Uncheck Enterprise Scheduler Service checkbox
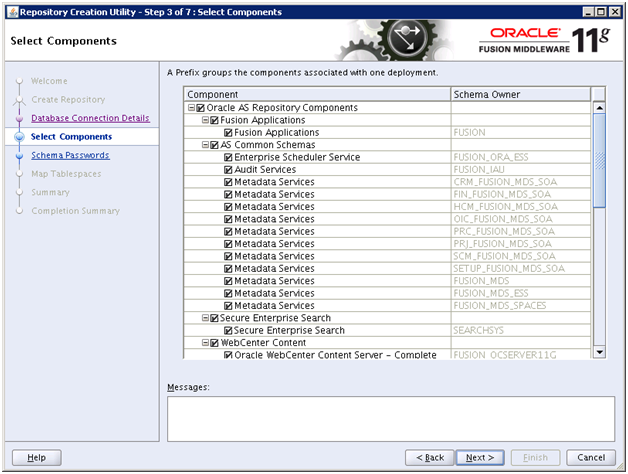The width and height of the screenshot is (628, 474). pyautogui.click(x=228, y=157)
